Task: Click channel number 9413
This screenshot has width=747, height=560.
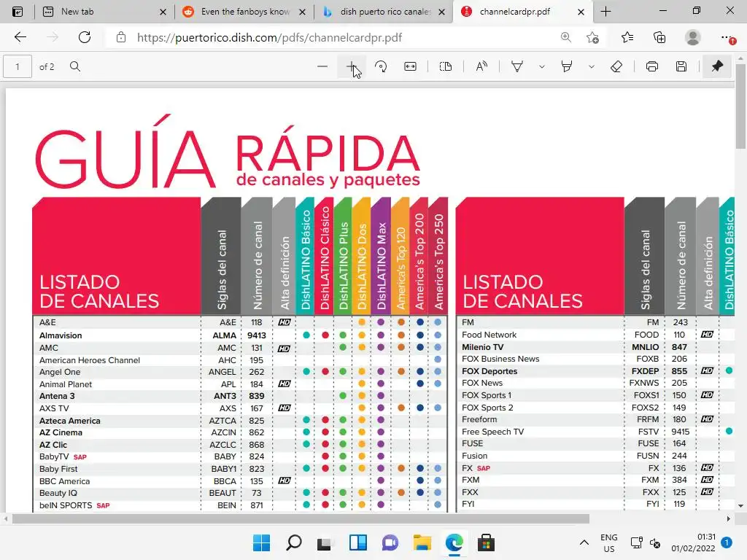Action: click(256, 335)
